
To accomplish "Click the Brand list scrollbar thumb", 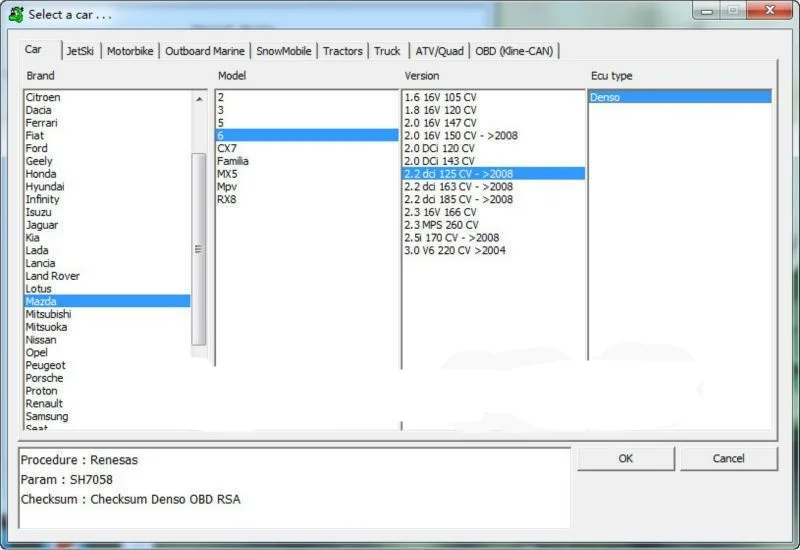I will 199,249.
